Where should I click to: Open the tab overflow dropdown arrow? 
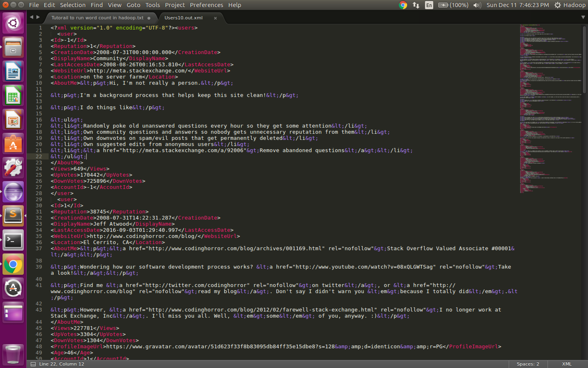[583, 18]
